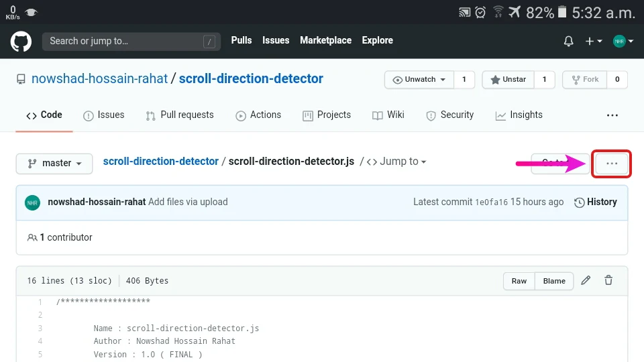Open the Blame view
Image resolution: width=644 pixels, height=362 pixels.
[x=554, y=281]
